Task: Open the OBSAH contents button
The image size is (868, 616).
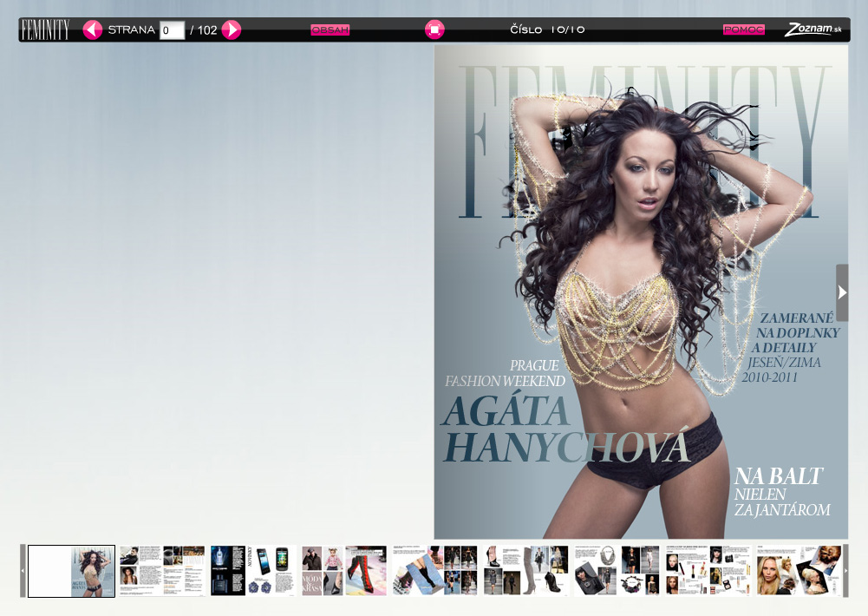Action: [x=330, y=29]
